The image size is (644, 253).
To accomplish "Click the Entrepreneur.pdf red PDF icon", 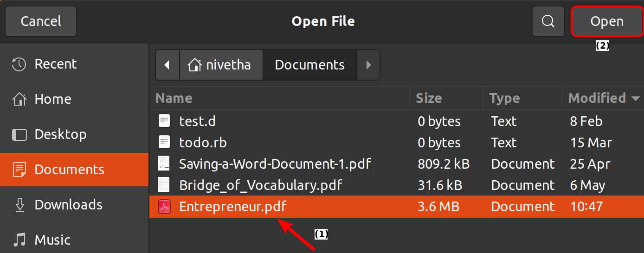I will (x=164, y=207).
